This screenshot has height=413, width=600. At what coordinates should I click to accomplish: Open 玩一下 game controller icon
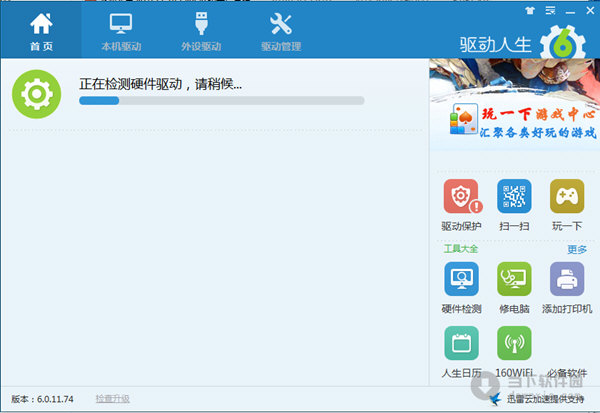[567, 197]
